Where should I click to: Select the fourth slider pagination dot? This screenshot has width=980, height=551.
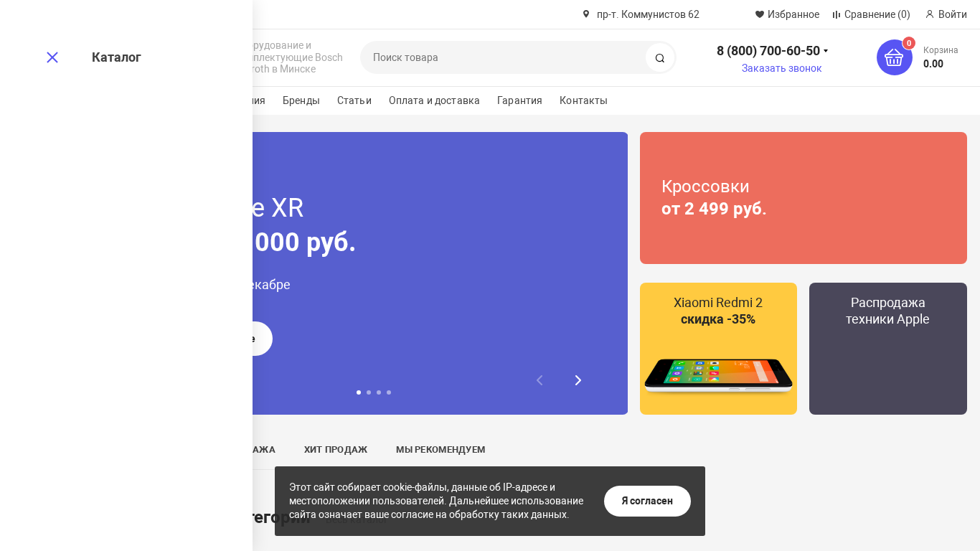click(389, 392)
